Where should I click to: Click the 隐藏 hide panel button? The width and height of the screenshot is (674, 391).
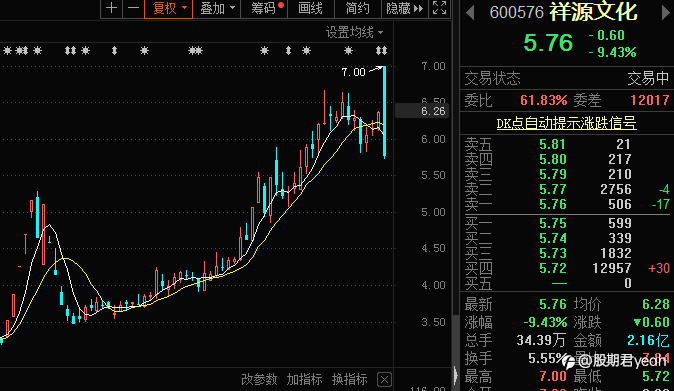(x=404, y=8)
